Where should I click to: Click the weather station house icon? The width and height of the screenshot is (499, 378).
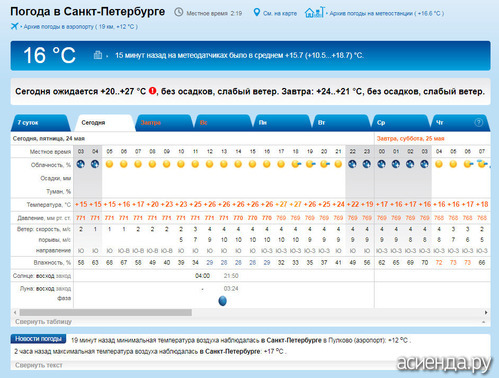pyautogui.click(x=314, y=12)
